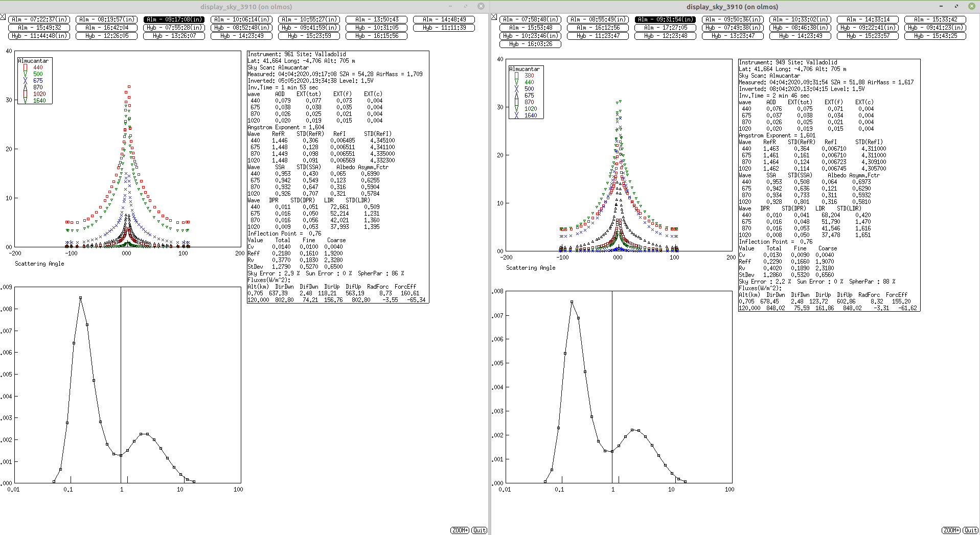
Task: Select Alm - 07:58:48(in) in right window
Action: 531,19
